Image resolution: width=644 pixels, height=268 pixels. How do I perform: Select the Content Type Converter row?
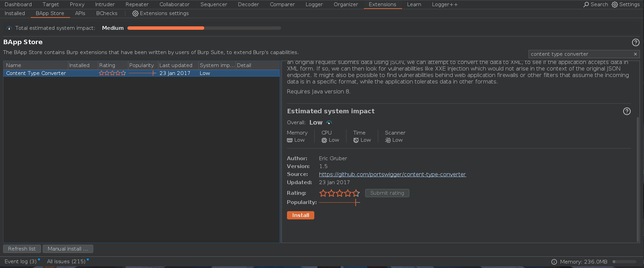[141, 73]
